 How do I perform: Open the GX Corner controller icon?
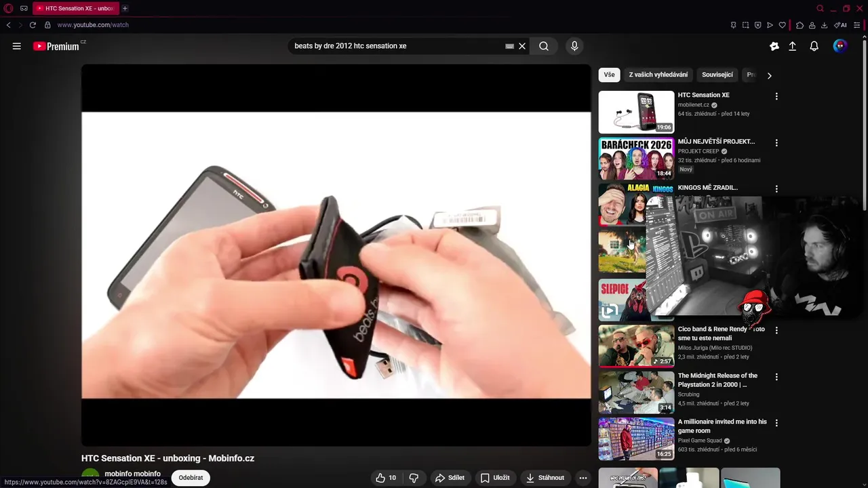coord(24,8)
